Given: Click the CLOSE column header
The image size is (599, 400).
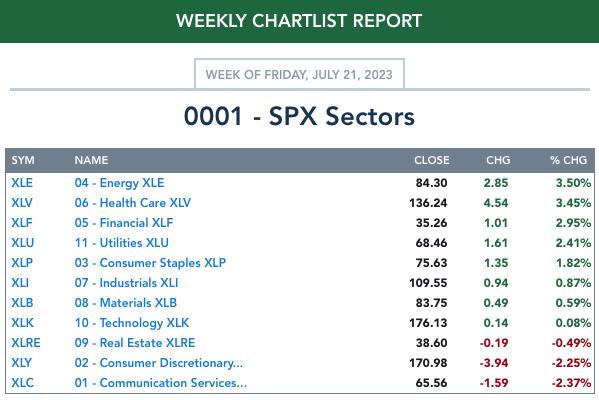Looking at the screenshot, I should [432, 160].
